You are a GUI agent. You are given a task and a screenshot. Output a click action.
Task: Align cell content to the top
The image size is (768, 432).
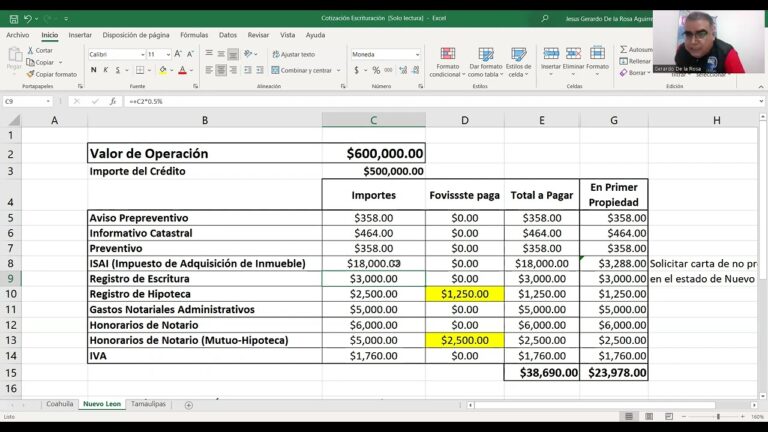209,54
